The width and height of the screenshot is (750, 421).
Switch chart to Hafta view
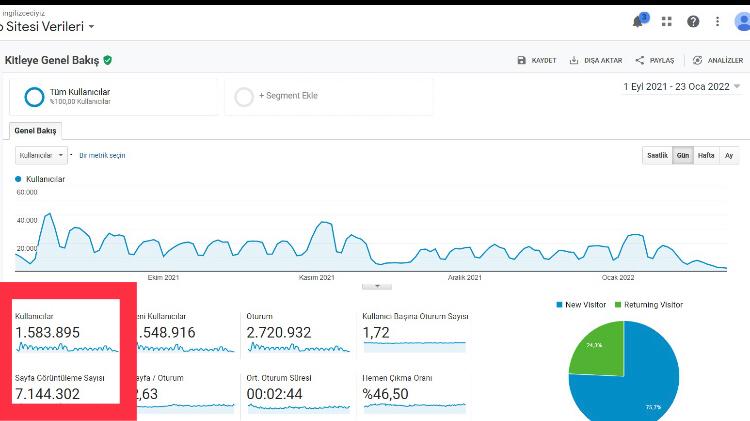point(706,156)
